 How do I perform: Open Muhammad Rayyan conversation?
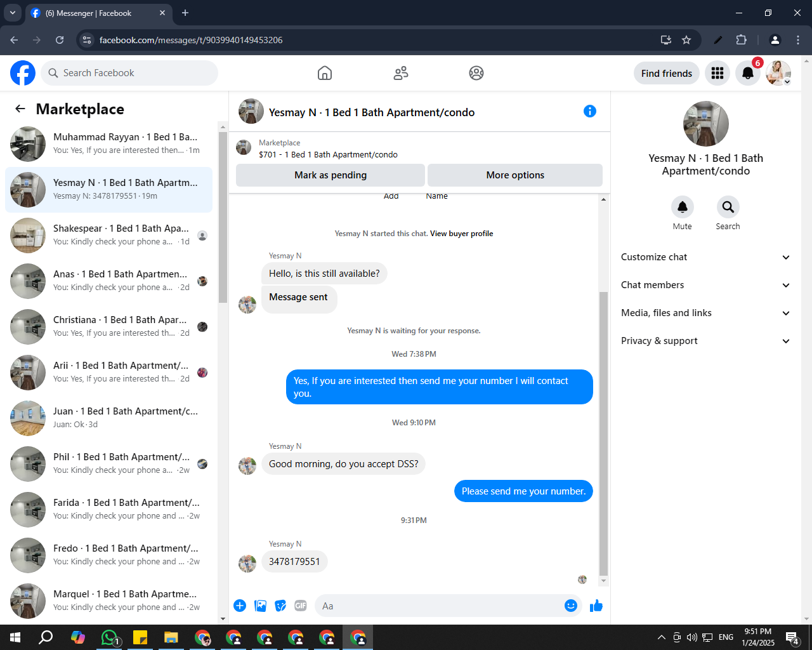pos(108,144)
